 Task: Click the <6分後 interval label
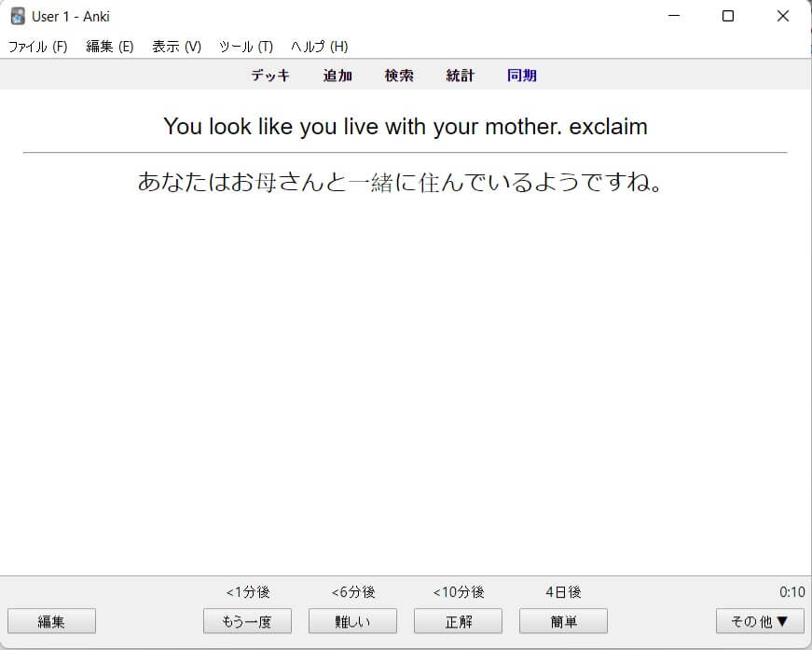click(353, 592)
